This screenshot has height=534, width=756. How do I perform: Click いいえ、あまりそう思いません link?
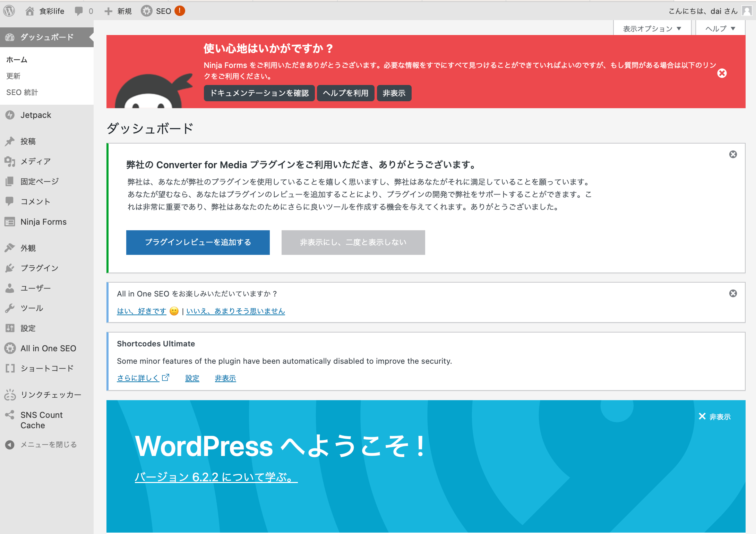235,311
